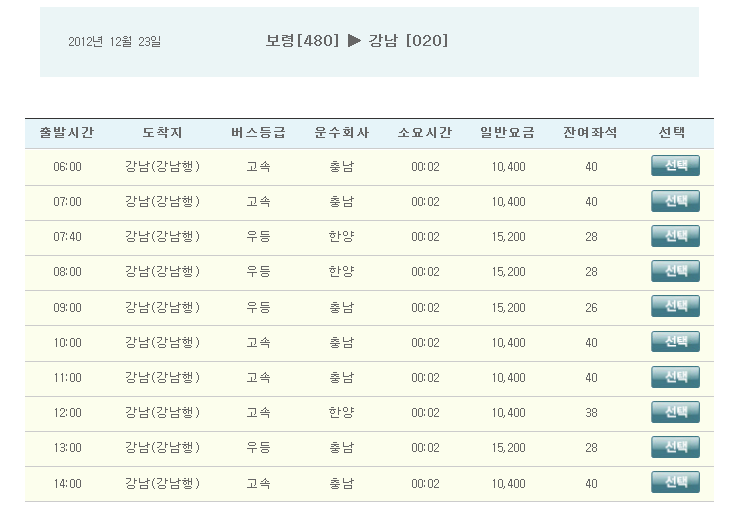733x506 pixels.
Task: Click duration 00:02 in the 13:00 row
Action: click(425, 448)
